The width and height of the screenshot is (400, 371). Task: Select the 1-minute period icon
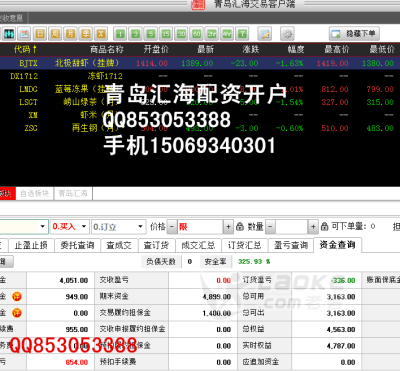coord(120,33)
